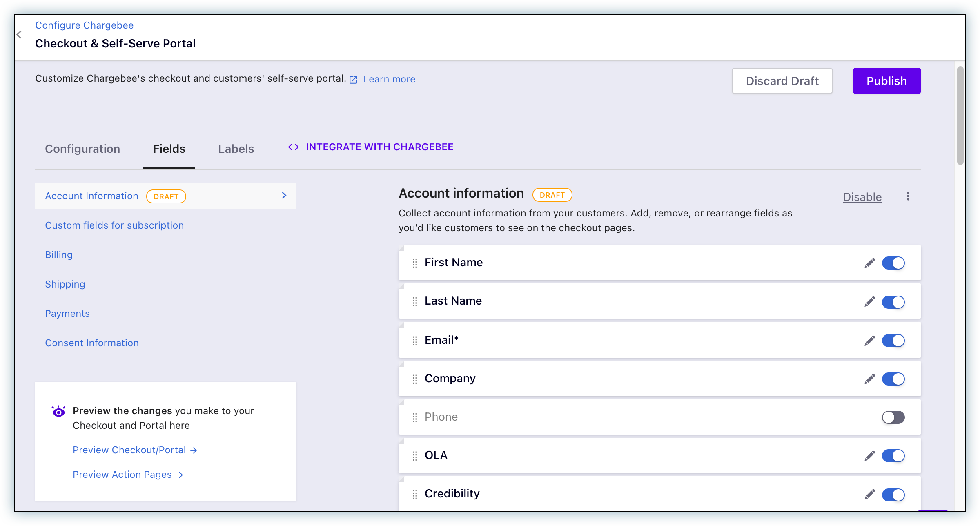The width and height of the screenshot is (980, 526).
Task: Click the back arrow chevron beside Configure Chargebee
Action: 19,35
